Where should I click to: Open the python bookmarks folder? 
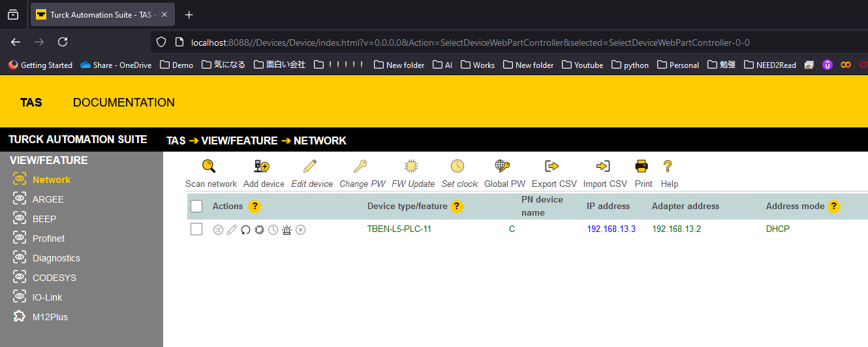point(630,65)
